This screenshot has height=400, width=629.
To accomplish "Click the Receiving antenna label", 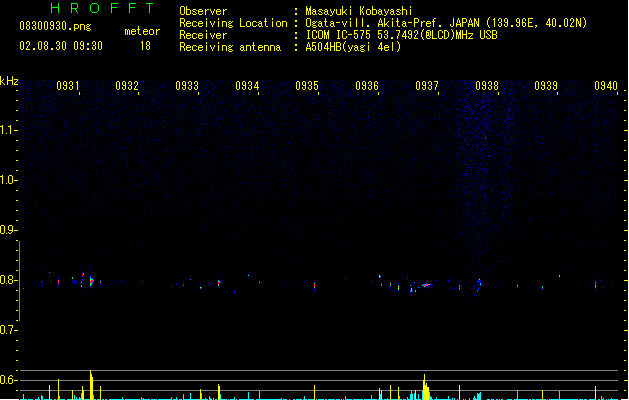I will click(230, 47).
